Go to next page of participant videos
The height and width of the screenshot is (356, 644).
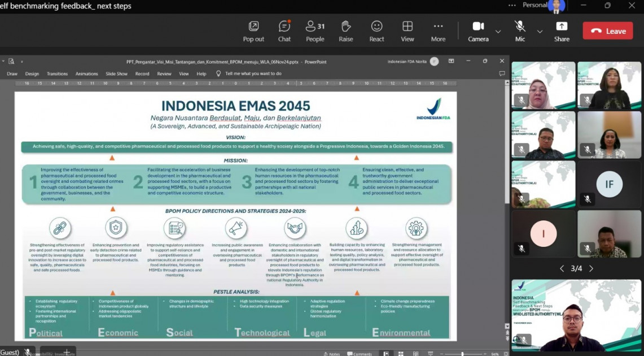click(x=591, y=269)
